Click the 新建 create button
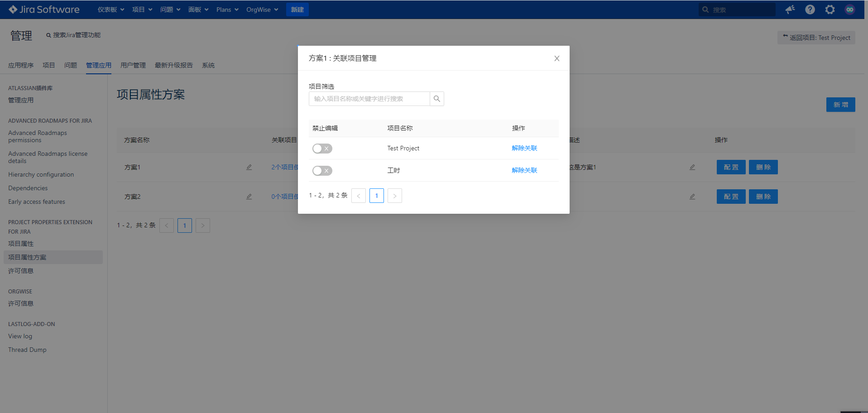Image resolution: width=868 pixels, height=413 pixels. coord(297,10)
